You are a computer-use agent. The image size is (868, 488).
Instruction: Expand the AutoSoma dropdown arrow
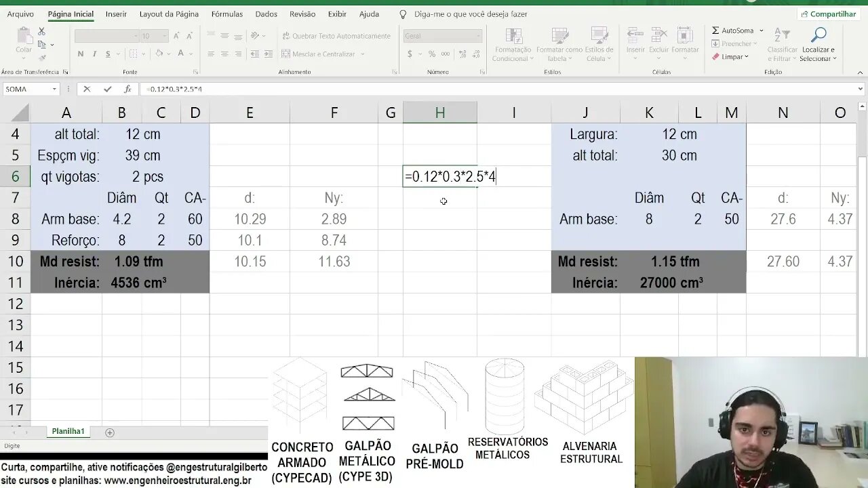(x=761, y=30)
